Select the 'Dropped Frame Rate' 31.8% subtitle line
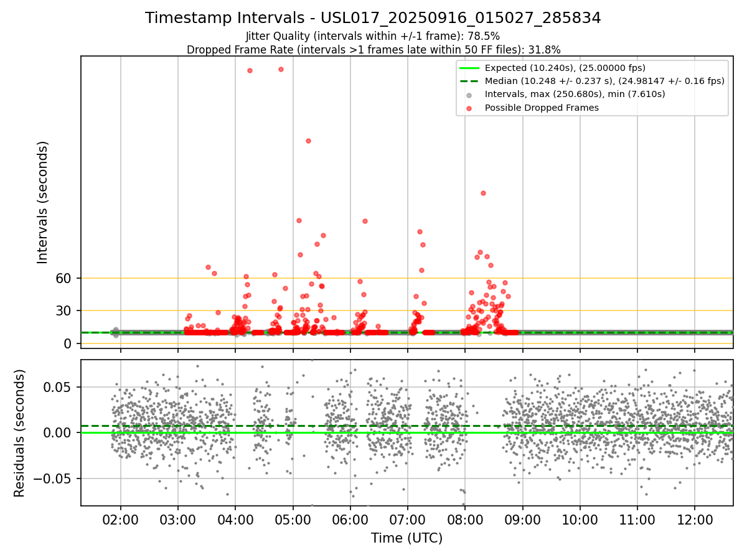Viewport: 747px width, 560px height. click(x=374, y=50)
